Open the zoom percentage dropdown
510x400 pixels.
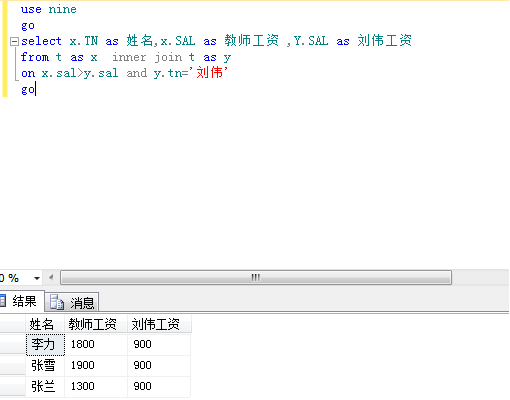37,278
